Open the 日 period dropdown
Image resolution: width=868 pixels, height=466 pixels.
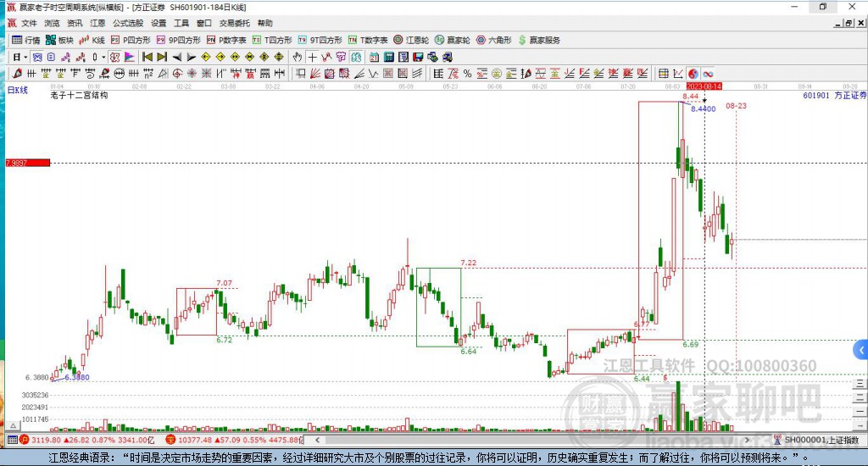20,57
